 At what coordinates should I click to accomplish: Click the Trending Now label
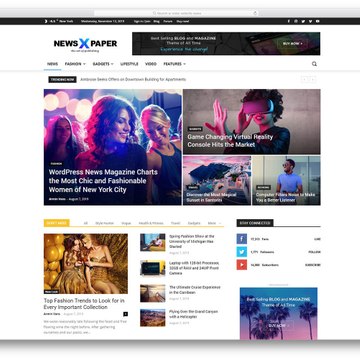point(62,79)
